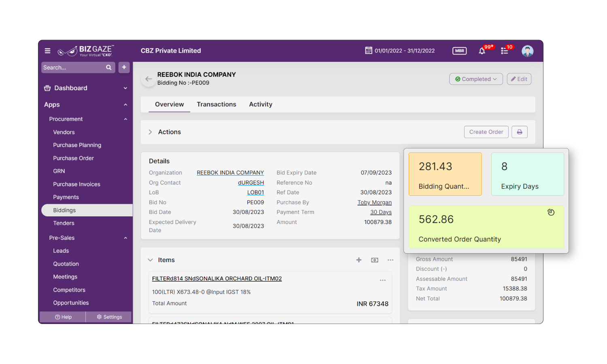Screen dimensions: 607x364
Task: Open Purchase Planning in the sidebar
Action: (x=77, y=145)
